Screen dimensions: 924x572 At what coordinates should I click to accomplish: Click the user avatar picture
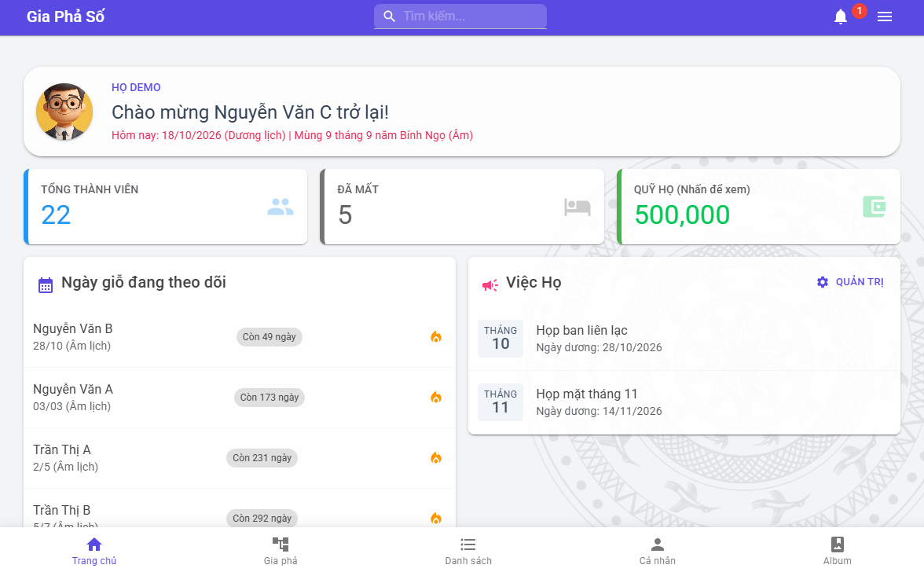[64, 112]
